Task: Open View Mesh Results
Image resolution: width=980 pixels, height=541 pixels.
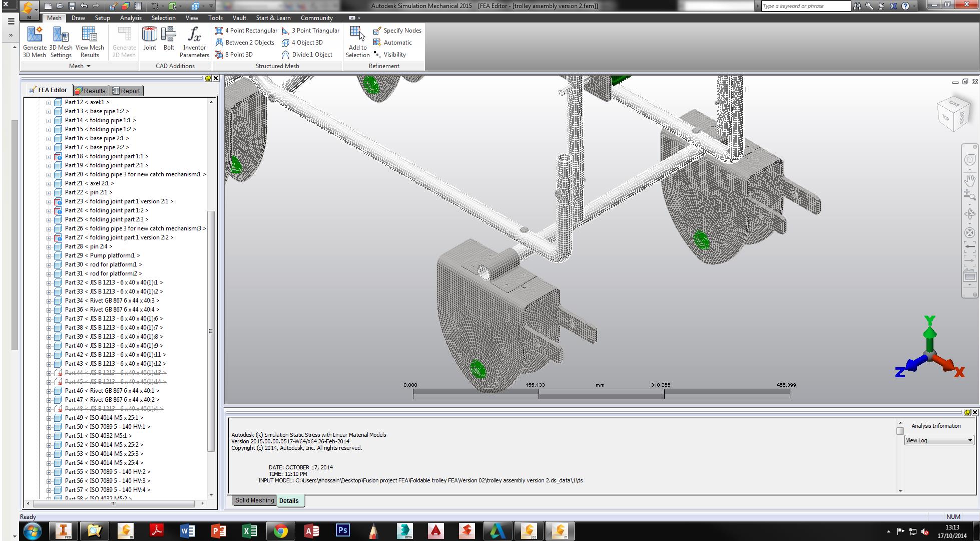Action: [x=90, y=42]
